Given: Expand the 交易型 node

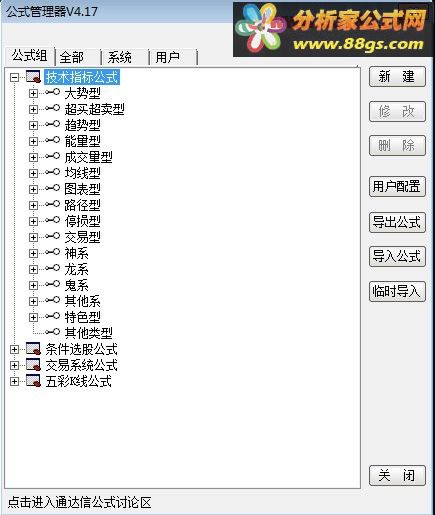Looking at the screenshot, I should [33, 238].
